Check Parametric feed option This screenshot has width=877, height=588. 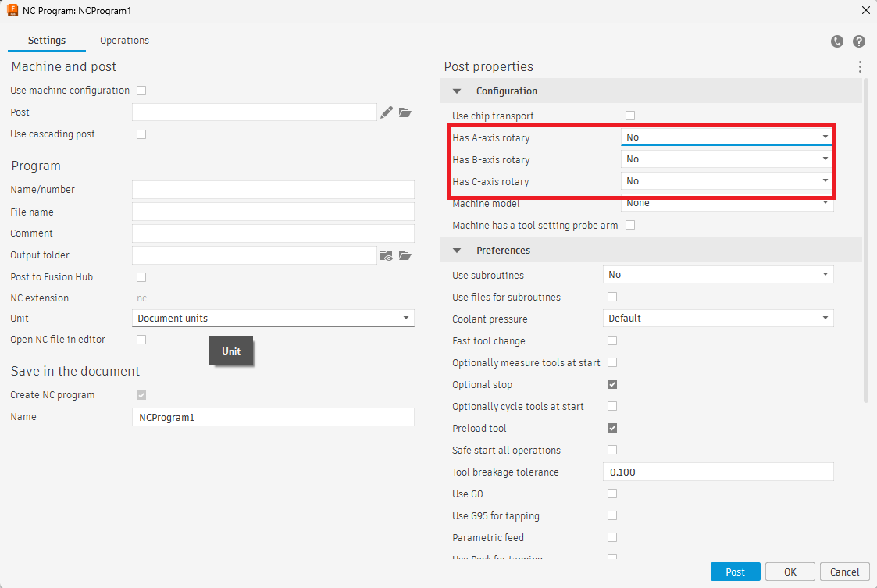(612, 537)
